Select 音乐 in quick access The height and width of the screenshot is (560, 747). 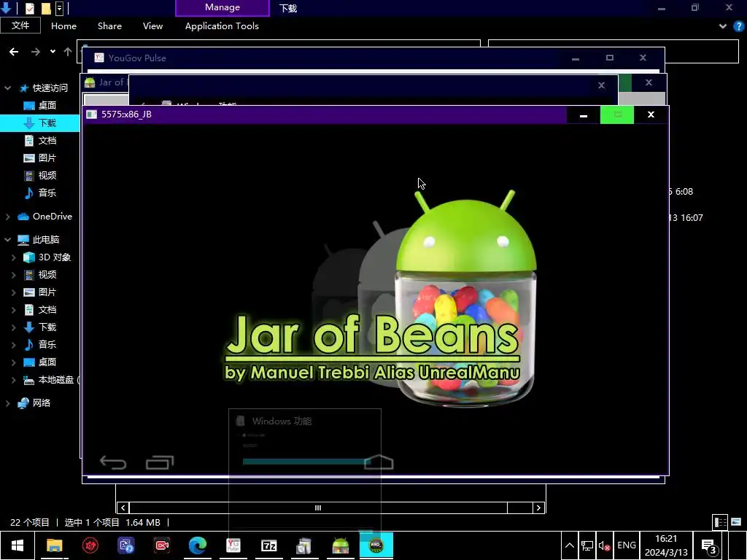(40, 192)
